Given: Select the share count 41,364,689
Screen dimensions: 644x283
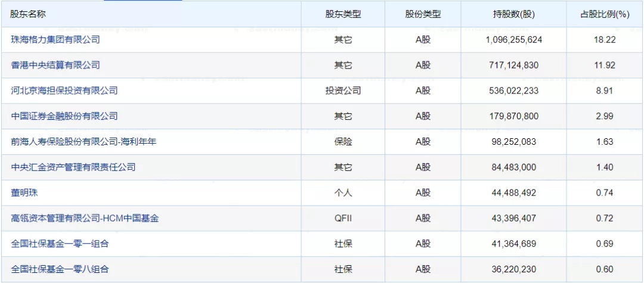Looking at the screenshot, I should [x=514, y=244].
